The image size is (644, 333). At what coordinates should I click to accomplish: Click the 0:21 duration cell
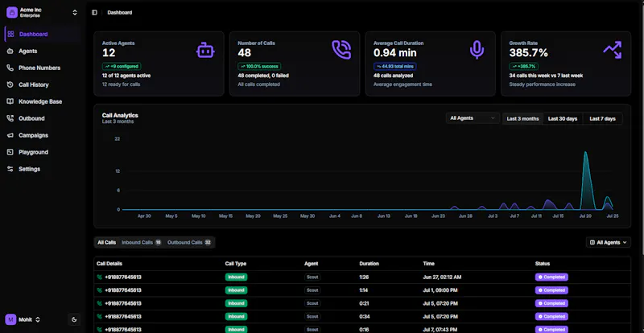(x=364, y=303)
